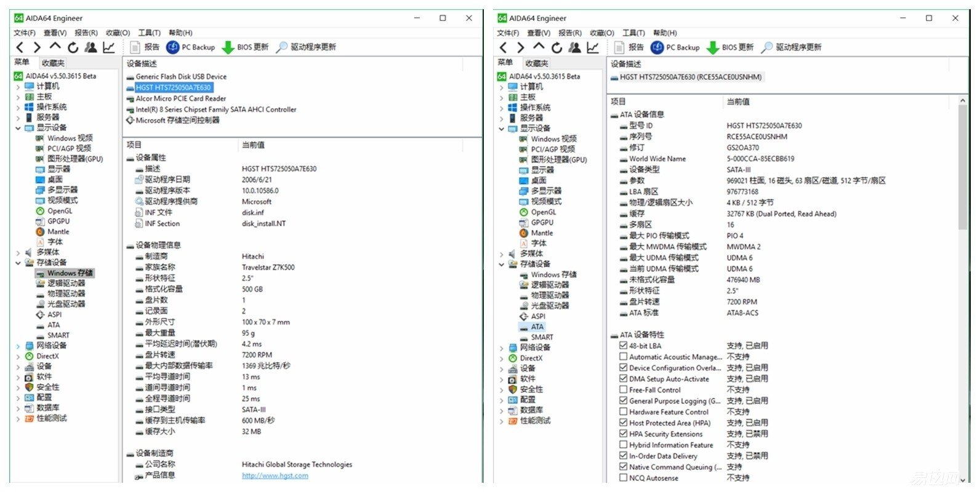Click PC Backup in left window toolbar
The width and height of the screenshot is (980, 492).
point(191,47)
